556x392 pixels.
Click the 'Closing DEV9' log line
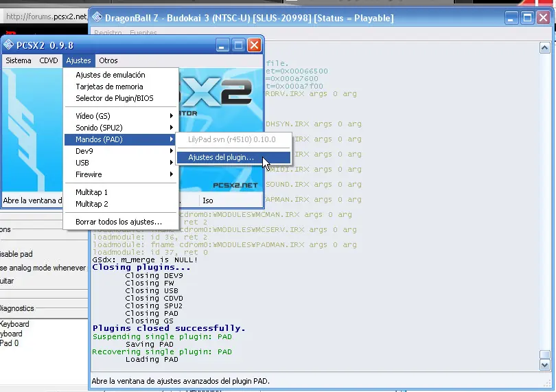click(x=154, y=276)
